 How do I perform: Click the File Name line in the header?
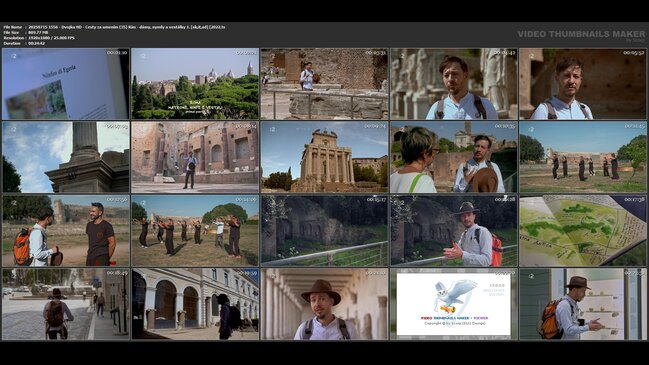coord(115,27)
